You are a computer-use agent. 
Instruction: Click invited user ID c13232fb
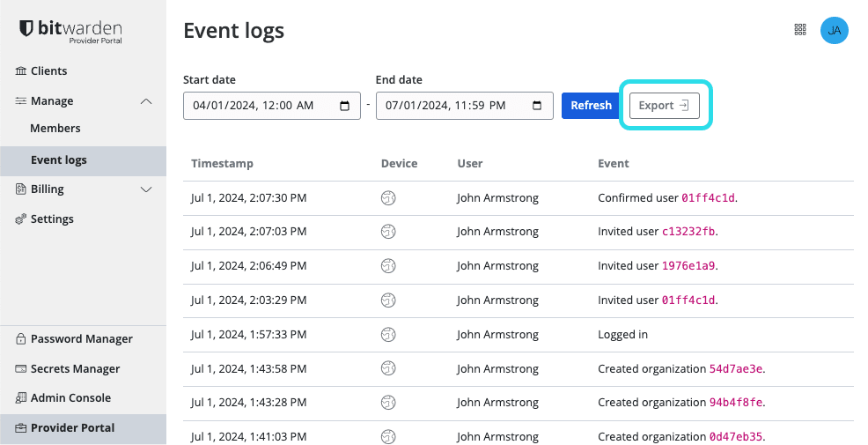688,232
